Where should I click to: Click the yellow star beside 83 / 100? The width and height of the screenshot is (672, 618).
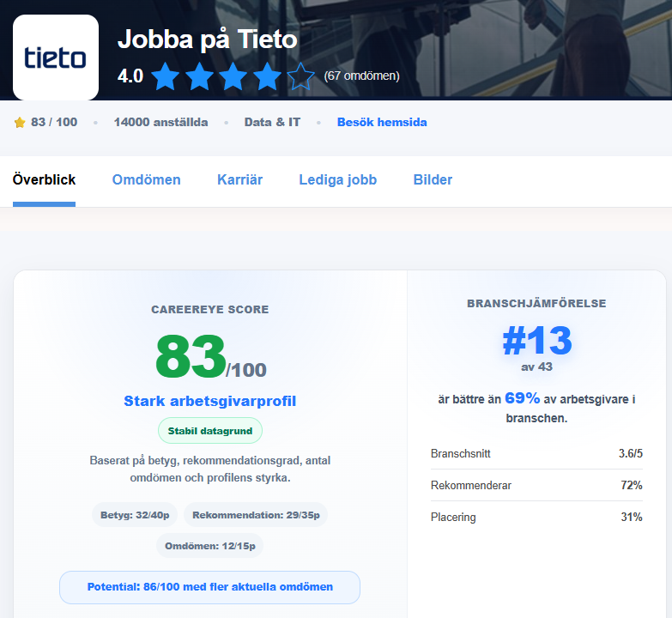coord(20,123)
